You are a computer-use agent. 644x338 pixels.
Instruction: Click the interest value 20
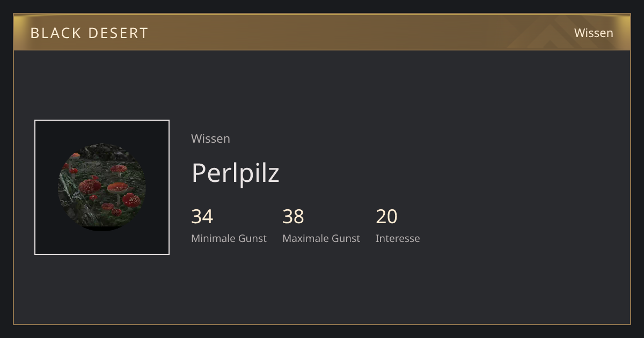(386, 216)
